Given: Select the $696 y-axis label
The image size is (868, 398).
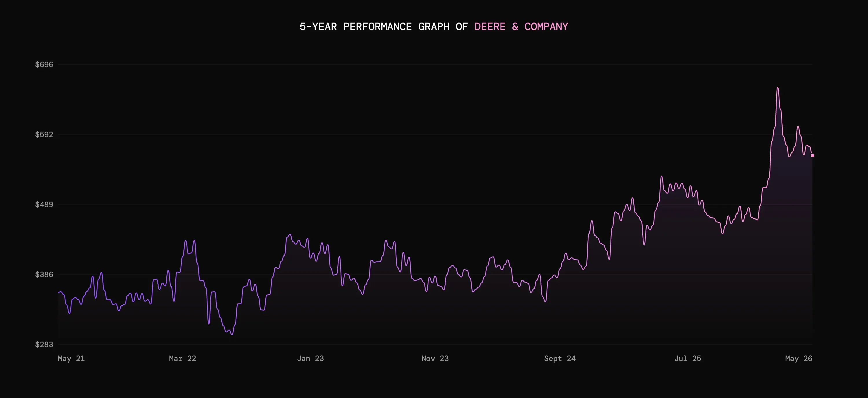Looking at the screenshot, I should [x=44, y=65].
